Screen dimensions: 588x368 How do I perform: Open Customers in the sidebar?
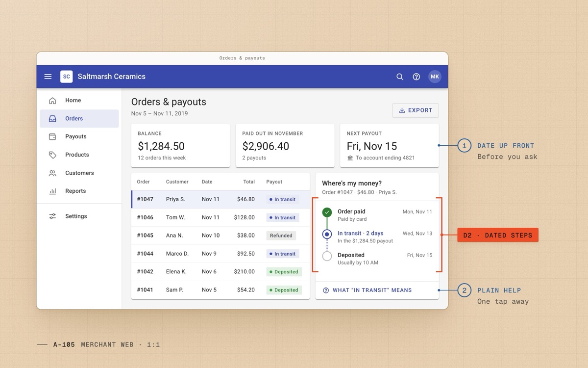[79, 173]
